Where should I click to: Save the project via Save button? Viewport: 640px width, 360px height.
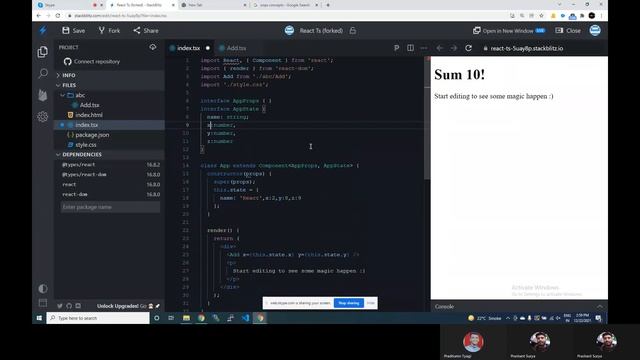tap(73, 31)
